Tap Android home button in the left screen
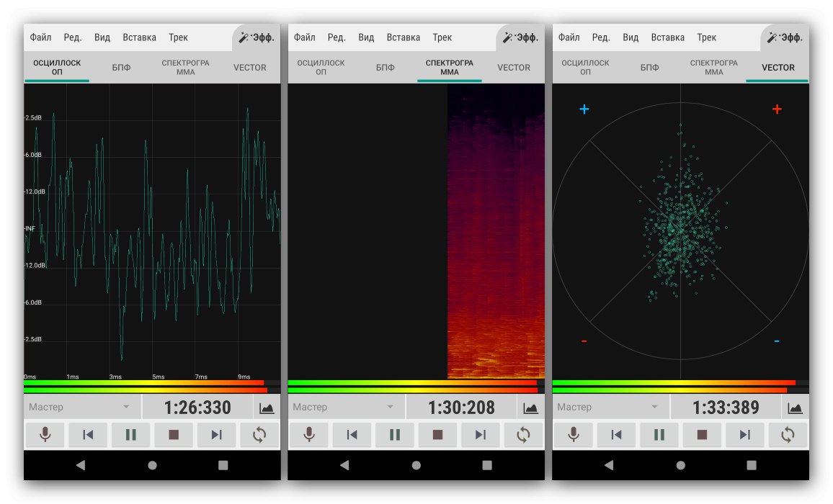This screenshot has width=833, height=504. (x=152, y=465)
